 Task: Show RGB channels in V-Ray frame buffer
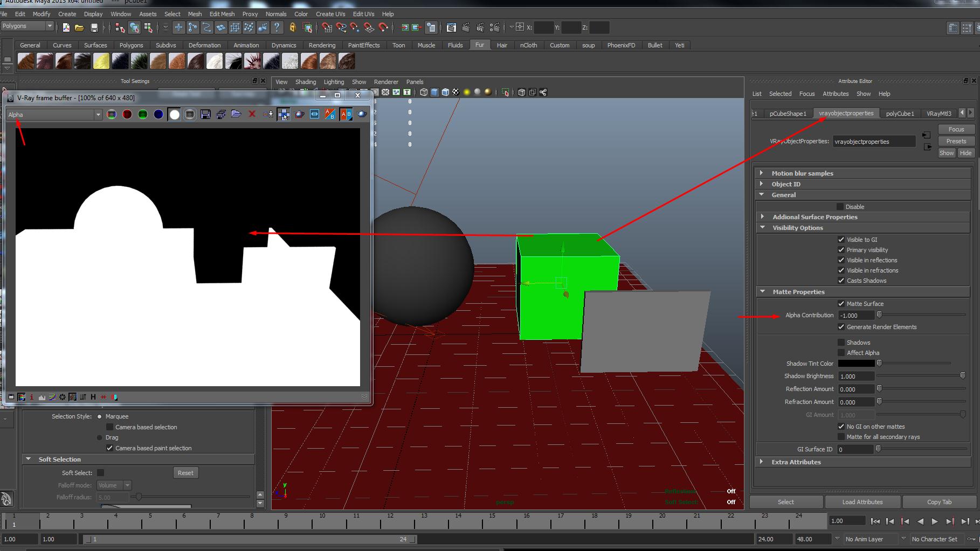tap(112, 114)
